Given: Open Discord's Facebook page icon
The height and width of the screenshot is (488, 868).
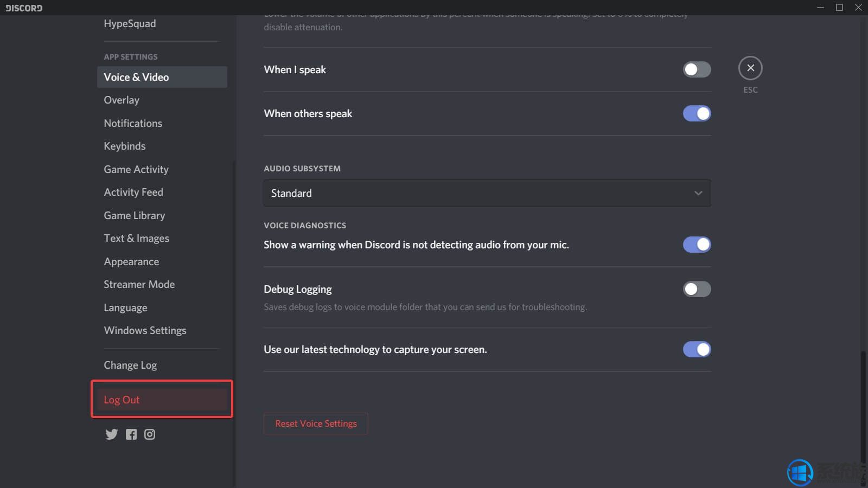Looking at the screenshot, I should coord(131,434).
